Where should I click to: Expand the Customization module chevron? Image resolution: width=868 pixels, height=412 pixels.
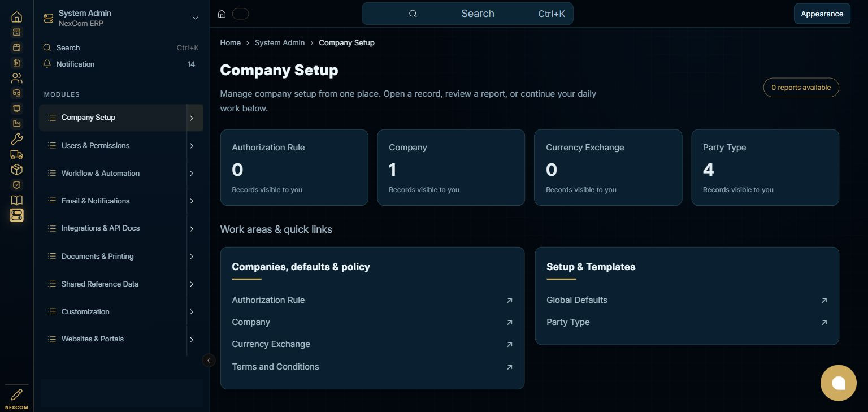[192, 312]
